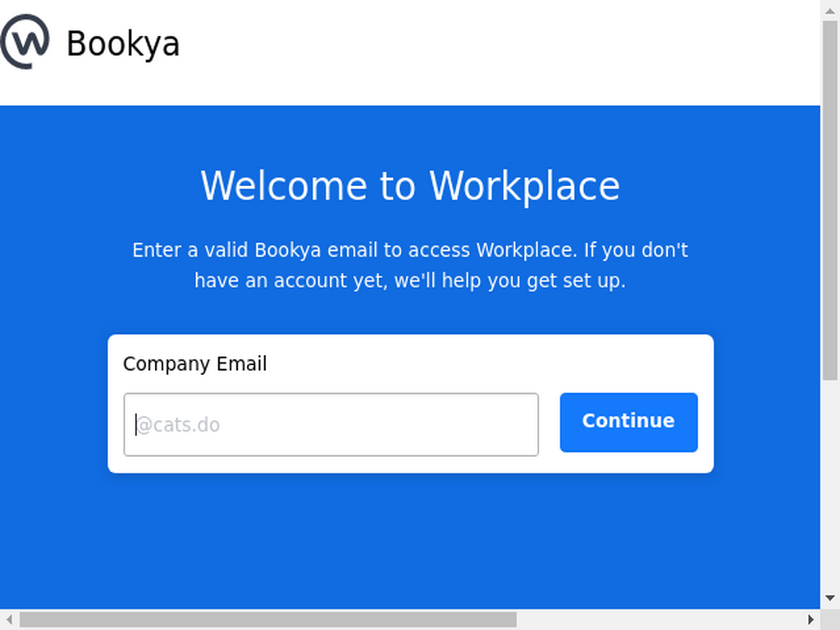Click the second line "have an account yet" text

tap(410, 281)
